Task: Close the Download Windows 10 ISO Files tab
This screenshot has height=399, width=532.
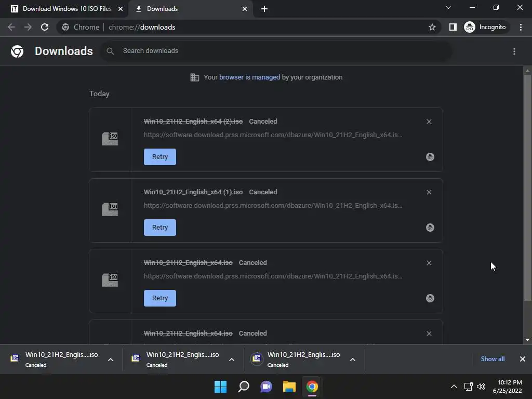Action: (121, 9)
